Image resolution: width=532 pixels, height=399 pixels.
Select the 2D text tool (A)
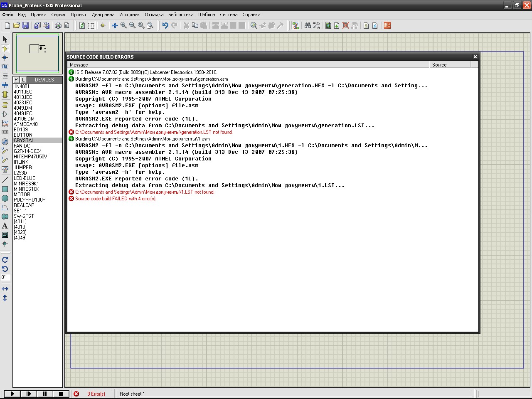click(x=5, y=226)
